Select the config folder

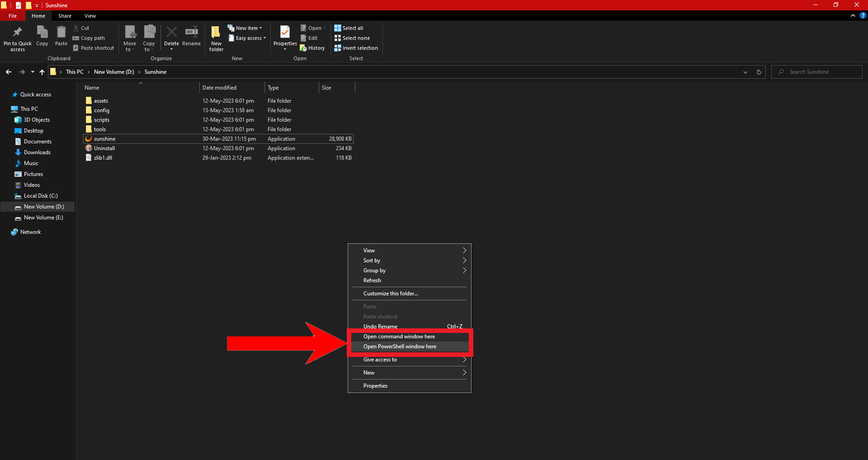pos(218,110)
